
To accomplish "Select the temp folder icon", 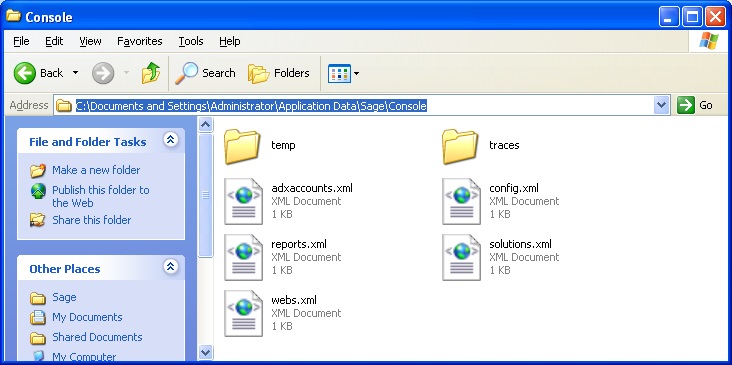I will (x=242, y=147).
